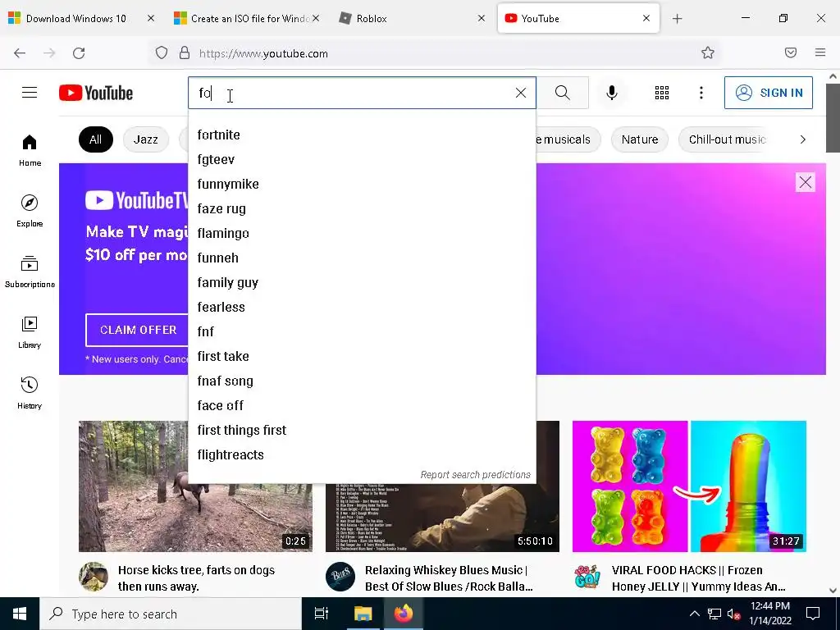Open Library in sidebar
This screenshot has width=840, height=630.
30,333
